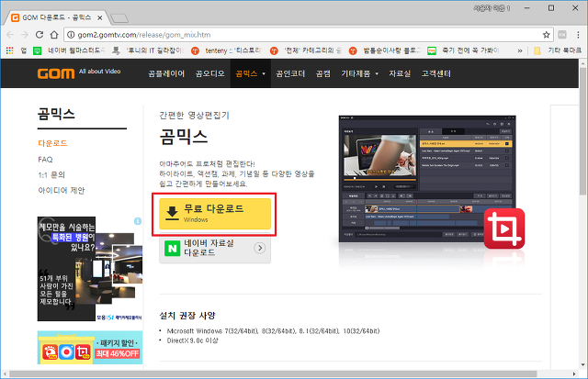This screenshot has height=379, width=588.
Task: Open 아이디어 제안 in the sidebar
Action: (x=62, y=190)
